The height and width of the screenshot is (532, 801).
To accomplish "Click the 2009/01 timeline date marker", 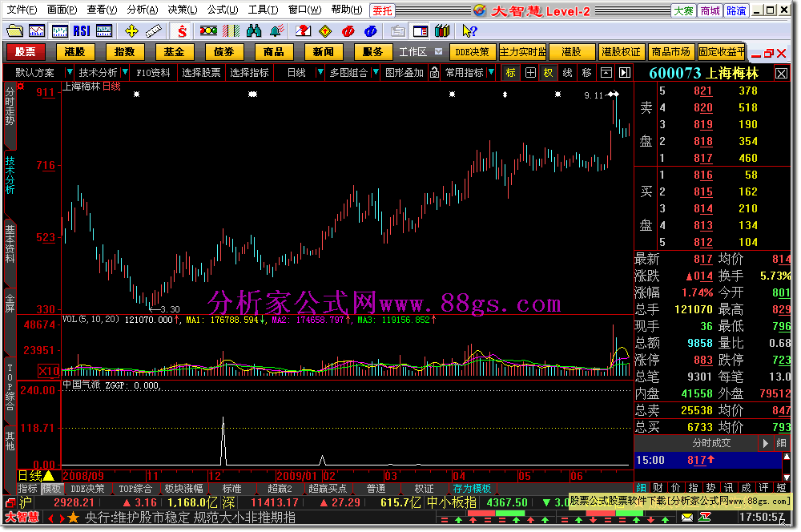I will click(297, 476).
